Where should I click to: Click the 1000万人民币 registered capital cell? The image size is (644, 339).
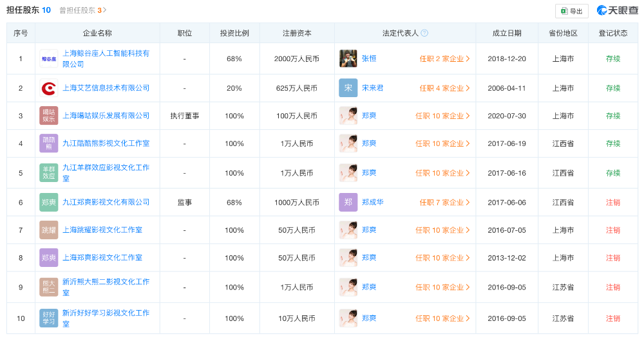click(296, 203)
